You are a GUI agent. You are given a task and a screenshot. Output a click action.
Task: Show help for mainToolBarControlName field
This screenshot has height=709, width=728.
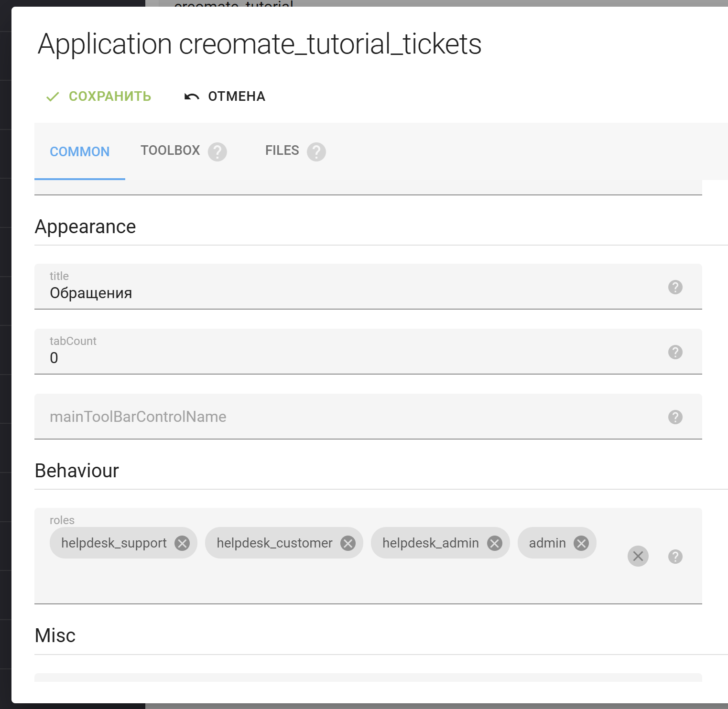click(x=675, y=417)
